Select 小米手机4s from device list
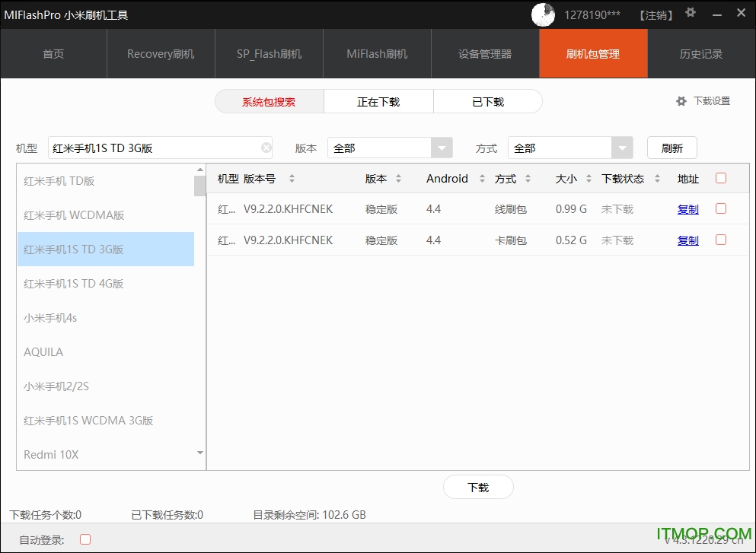 click(x=50, y=317)
